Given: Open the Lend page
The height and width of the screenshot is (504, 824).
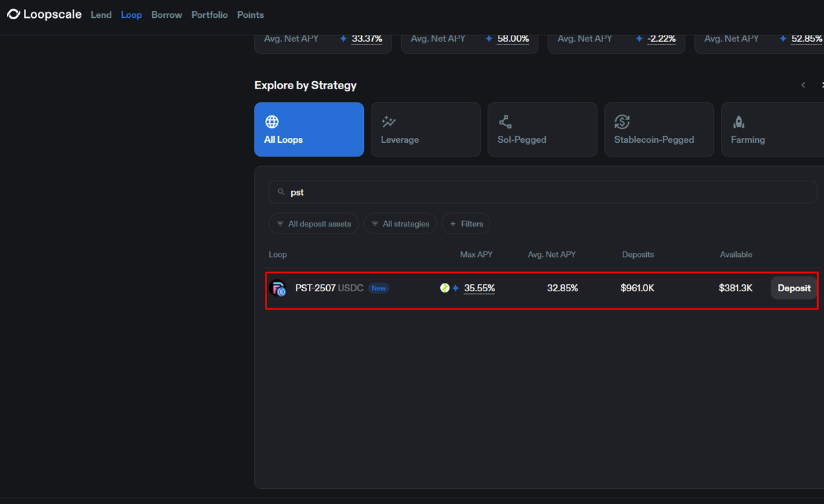Looking at the screenshot, I should (101, 14).
